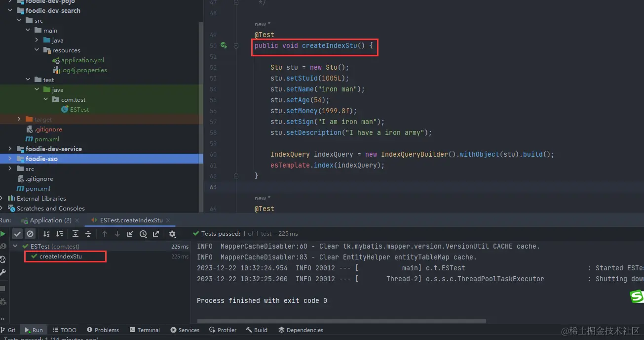
Task: Collapse the resources folder chevron
Action: point(37,50)
